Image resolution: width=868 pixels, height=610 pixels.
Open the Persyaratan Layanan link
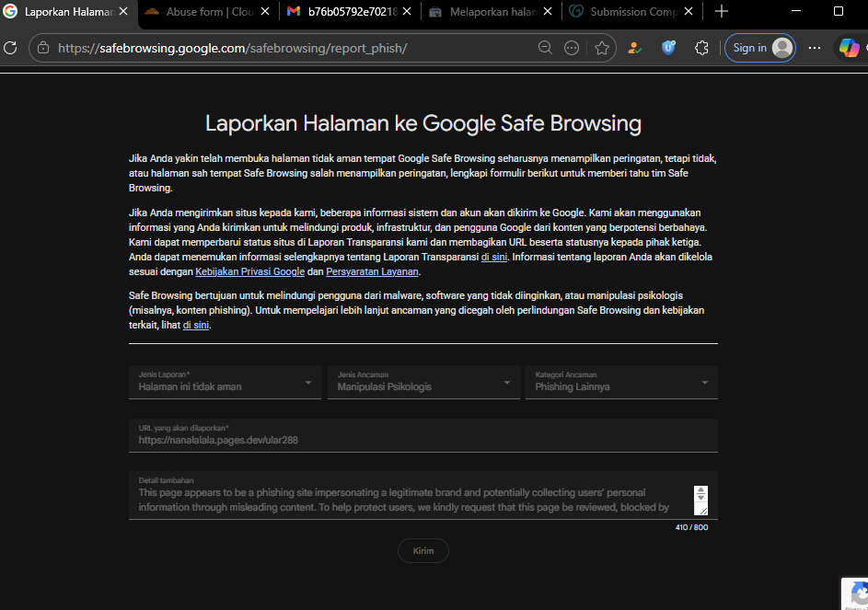tap(372, 271)
